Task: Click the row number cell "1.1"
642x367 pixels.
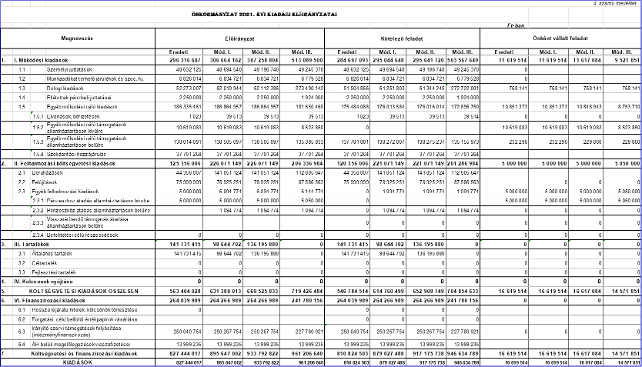Action: point(22,70)
